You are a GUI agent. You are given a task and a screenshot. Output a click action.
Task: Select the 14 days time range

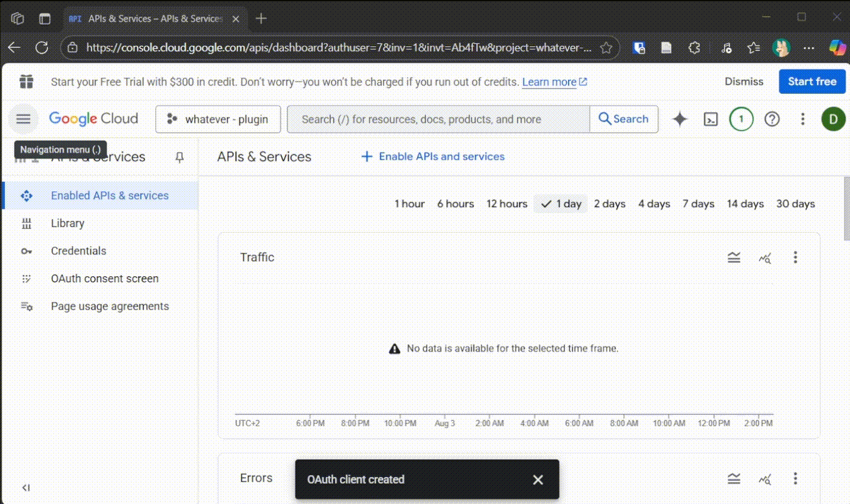[x=745, y=204]
